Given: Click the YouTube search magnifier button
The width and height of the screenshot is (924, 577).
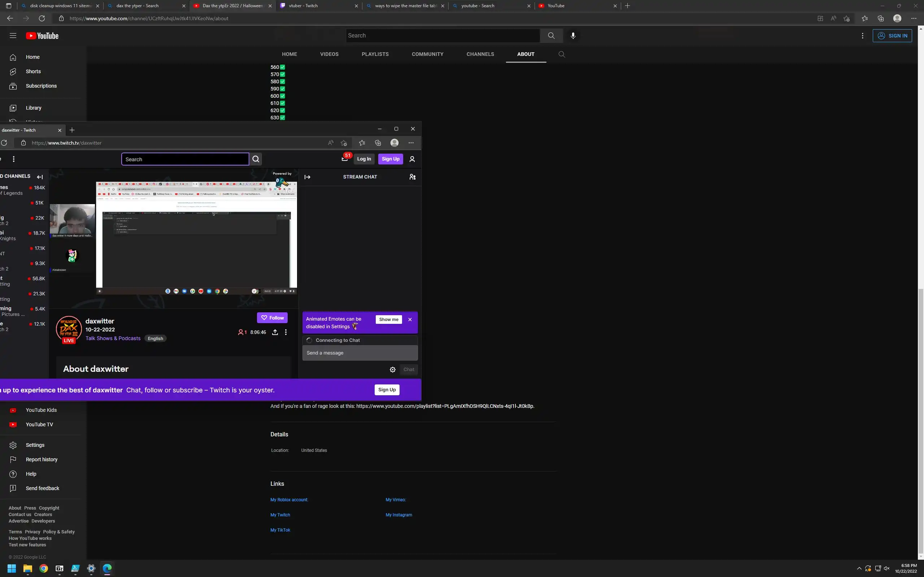Looking at the screenshot, I should pos(551,35).
